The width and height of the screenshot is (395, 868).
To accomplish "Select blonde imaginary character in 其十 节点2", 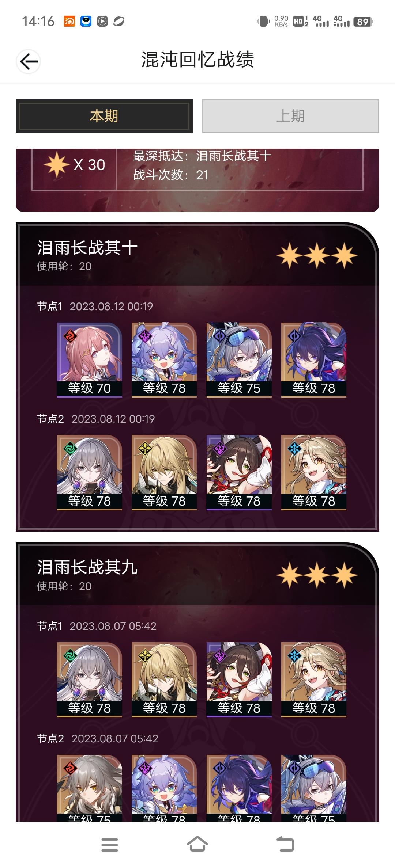I will pos(164,472).
